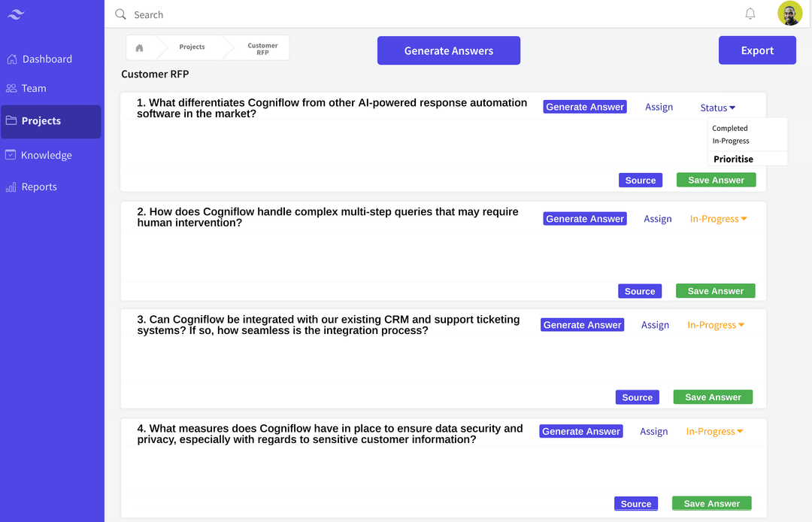Viewport: 812px width, 522px height.
Task: Click the home breadcrumb icon
Action: click(x=139, y=47)
